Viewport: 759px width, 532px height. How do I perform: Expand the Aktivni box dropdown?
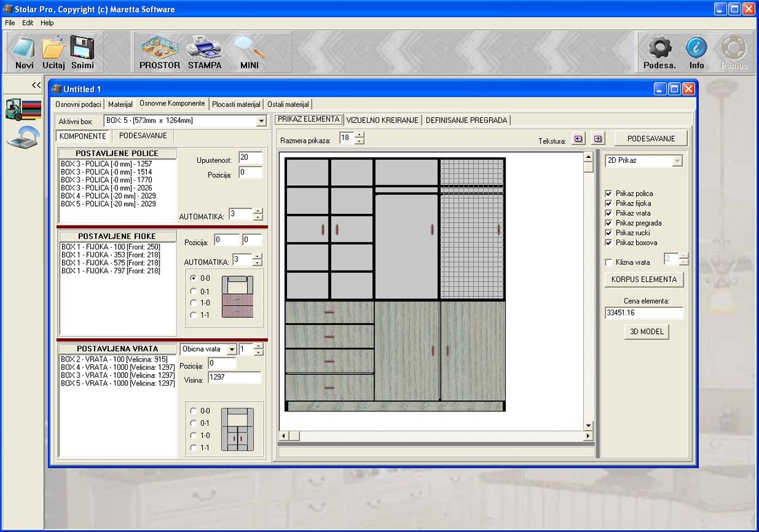261,121
